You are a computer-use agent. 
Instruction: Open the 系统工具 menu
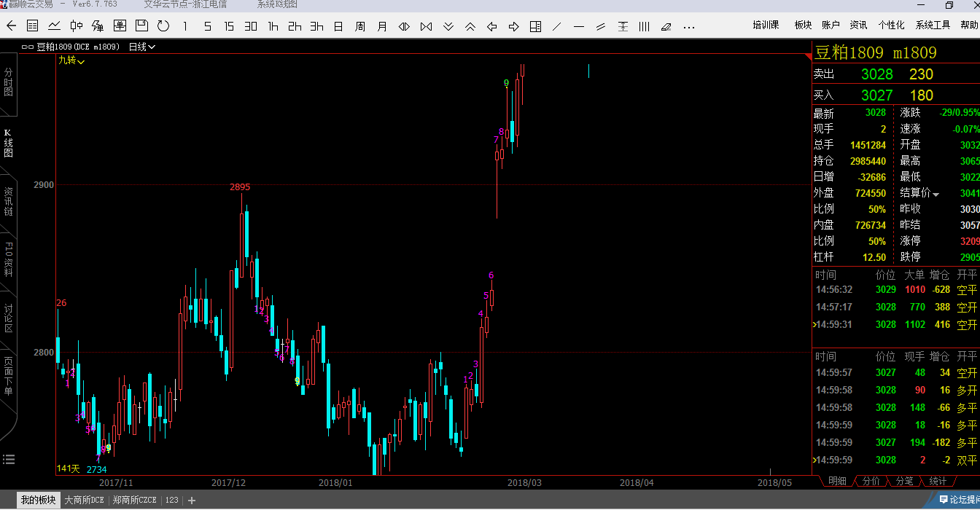click(x=933, y=25)
